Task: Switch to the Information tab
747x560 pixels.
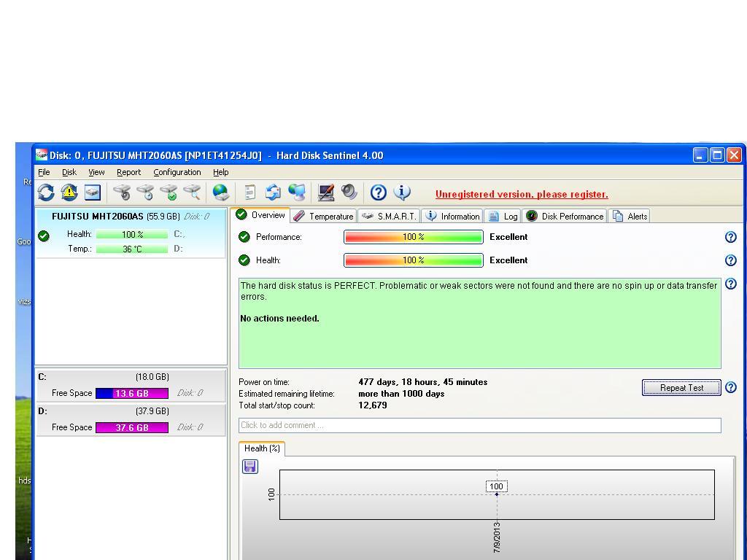Action: 452,216
